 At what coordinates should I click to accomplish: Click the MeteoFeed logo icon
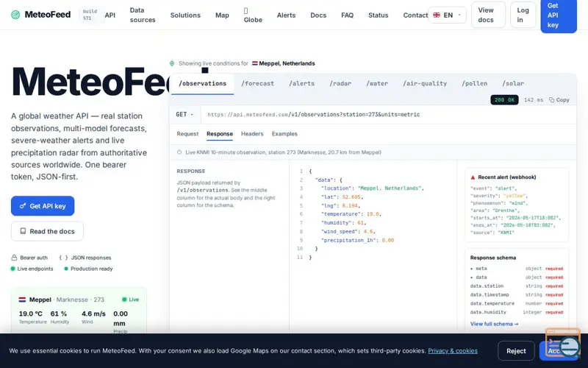pyautogui.click(x=15, y=15)
